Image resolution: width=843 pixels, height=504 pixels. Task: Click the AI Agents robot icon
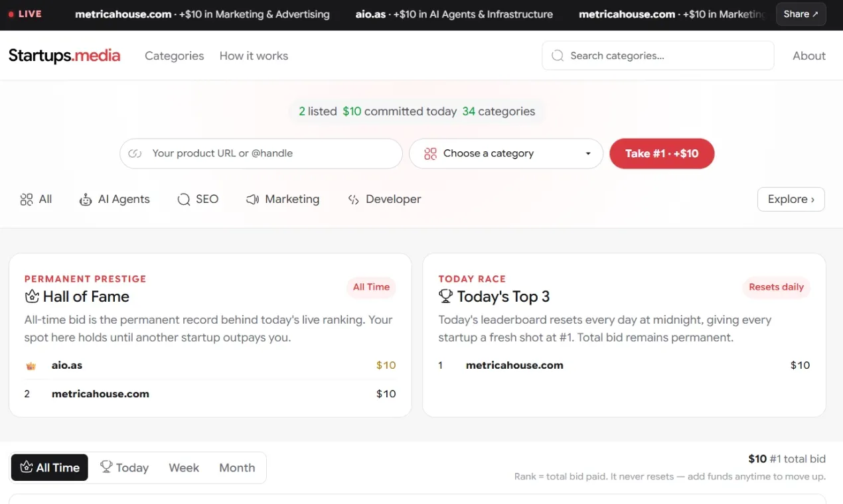pyautogui.click(x=86, y=199)
